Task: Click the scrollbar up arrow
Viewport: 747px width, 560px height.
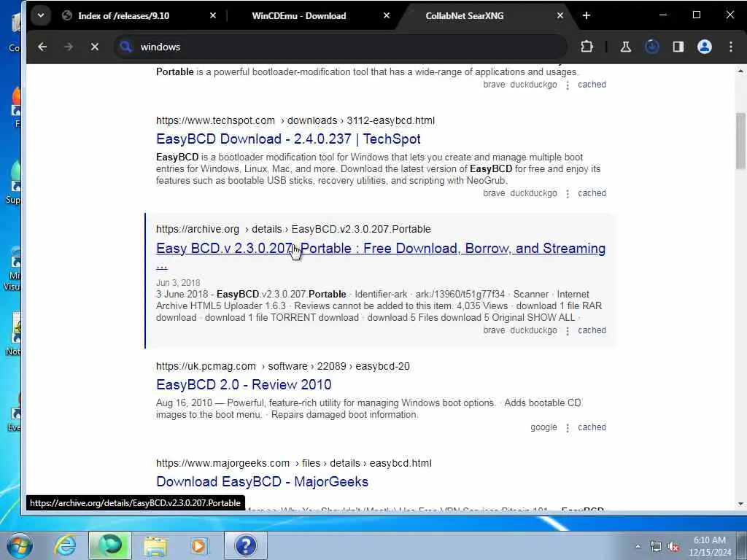Action: click(x=740, y=71)
